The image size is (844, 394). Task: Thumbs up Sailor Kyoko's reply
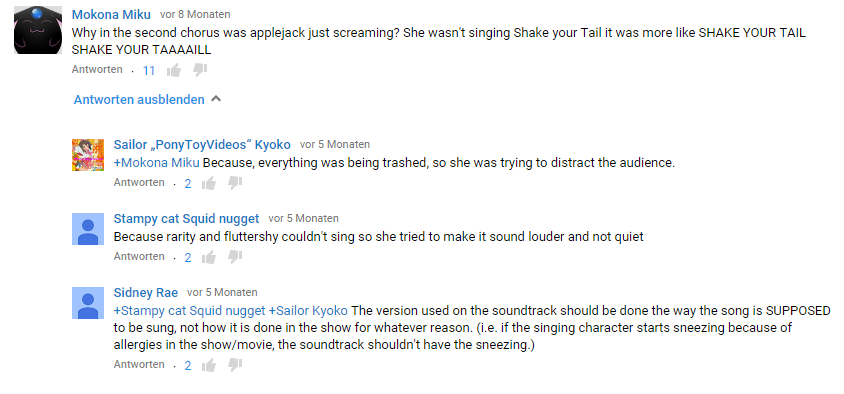pos(209,184)
